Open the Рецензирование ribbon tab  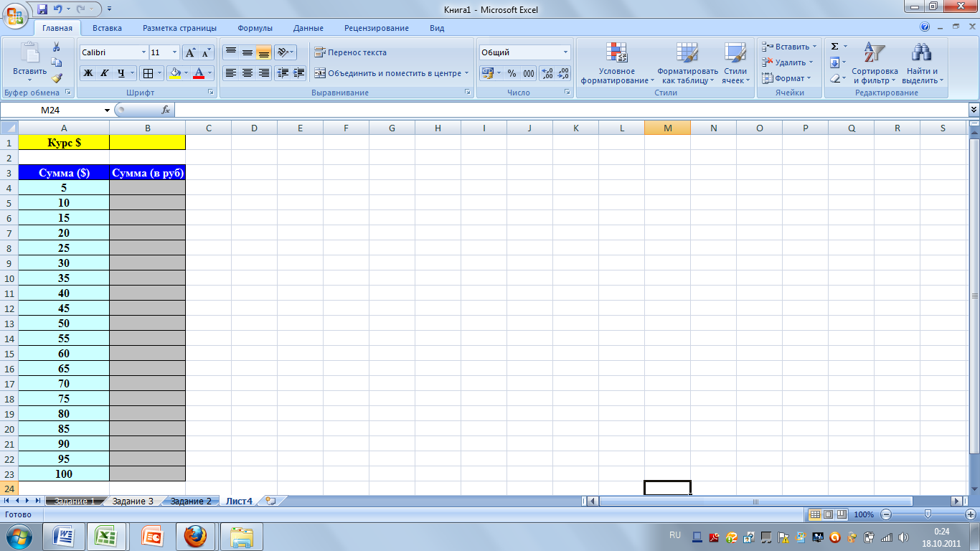pyautogui.click(x=377, y=28)
